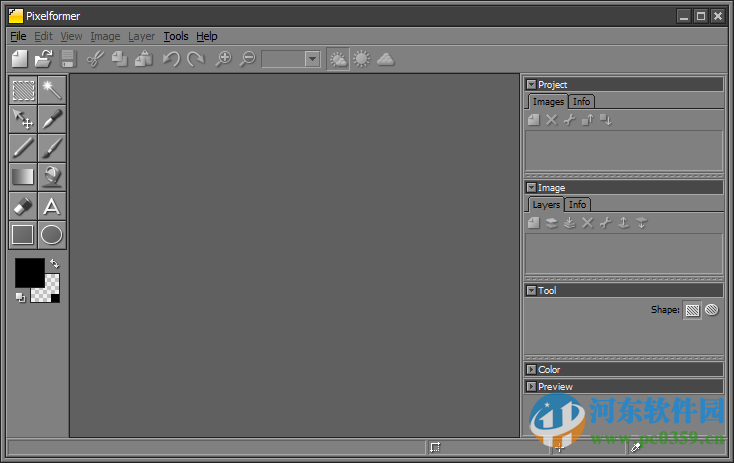The height and width of the screenshot is (463, 734).
Task: Collapse the Image panel
Action: point(531,188)
